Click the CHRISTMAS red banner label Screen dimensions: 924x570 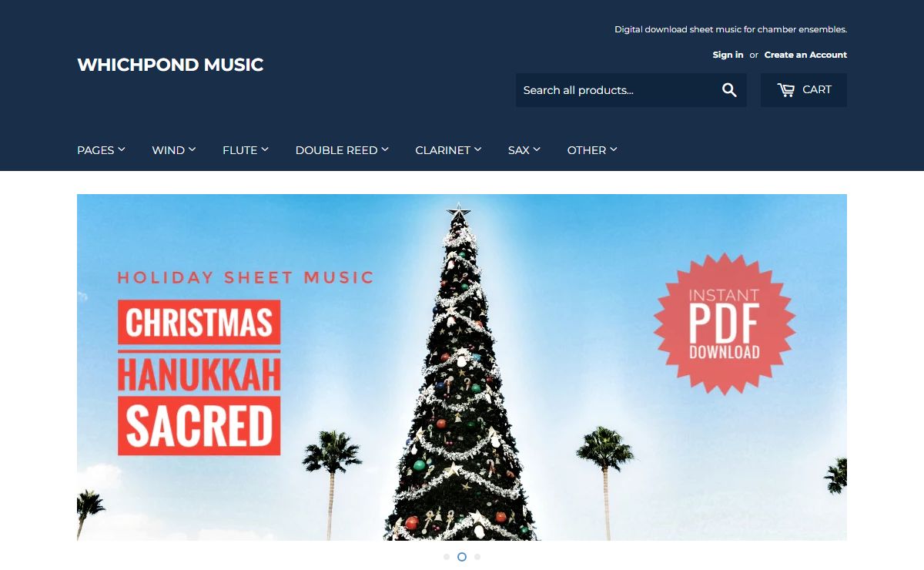tap(199, 322)
